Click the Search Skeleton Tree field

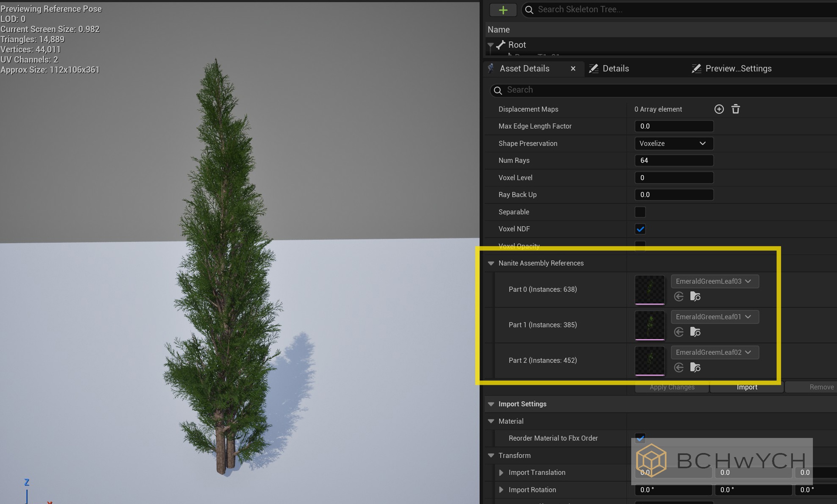point(679,9)
